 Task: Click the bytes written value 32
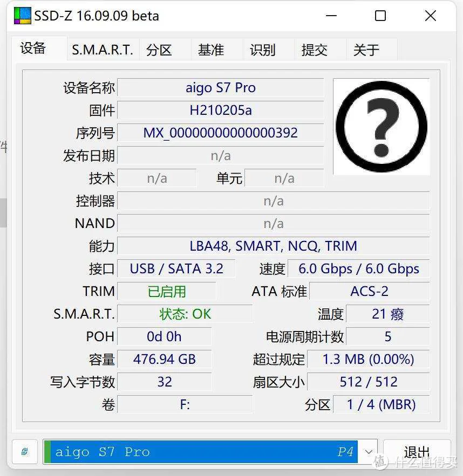(165, 382)
